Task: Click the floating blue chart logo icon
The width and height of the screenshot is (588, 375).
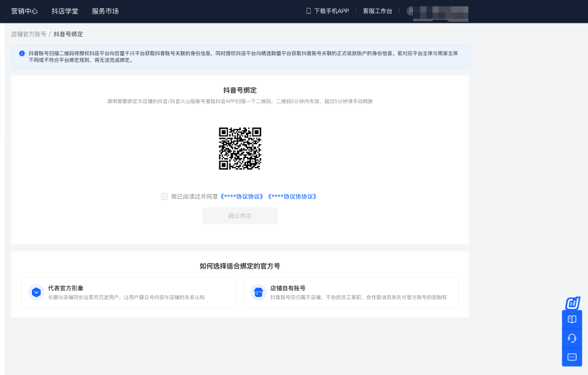Action: point(572,303)
